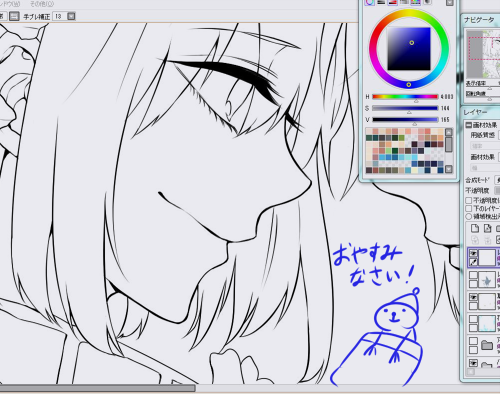Viewport: 500px width, 394px height.
Task: Enable the 不透明度 preserve opacity checkbox
Action: 468,200
